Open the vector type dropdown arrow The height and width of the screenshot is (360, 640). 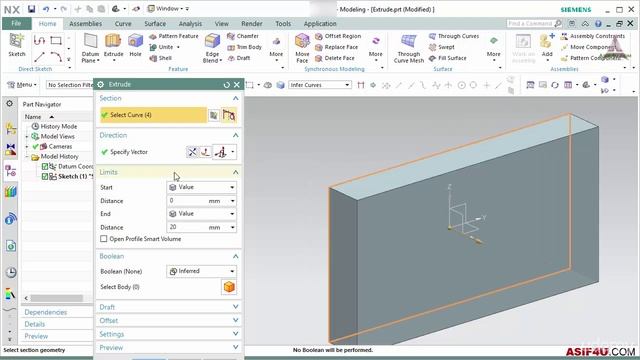pos(233,152)
